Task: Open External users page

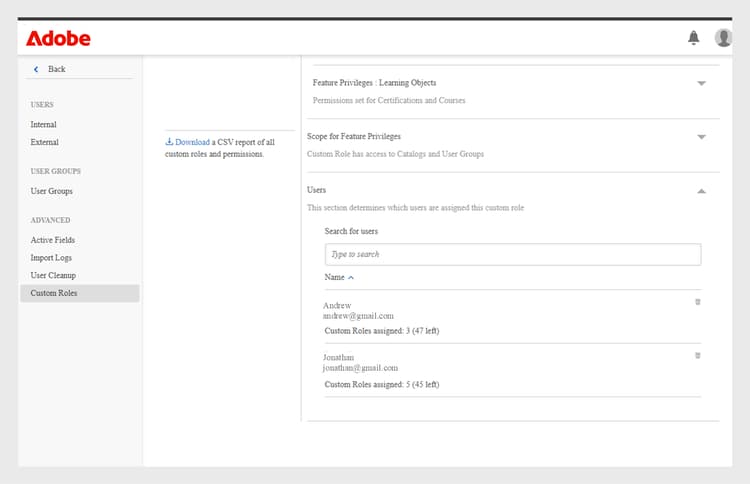Action: coord(45,143)
